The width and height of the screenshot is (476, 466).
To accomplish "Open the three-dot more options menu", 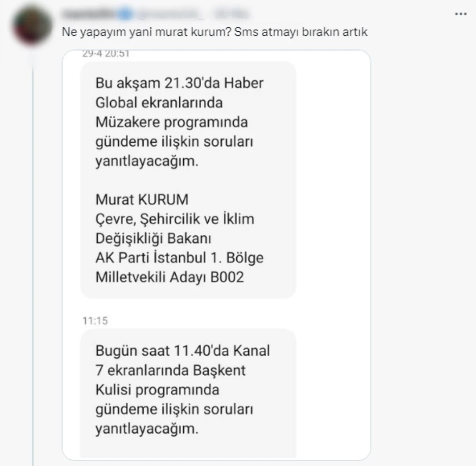I will 461,14.
